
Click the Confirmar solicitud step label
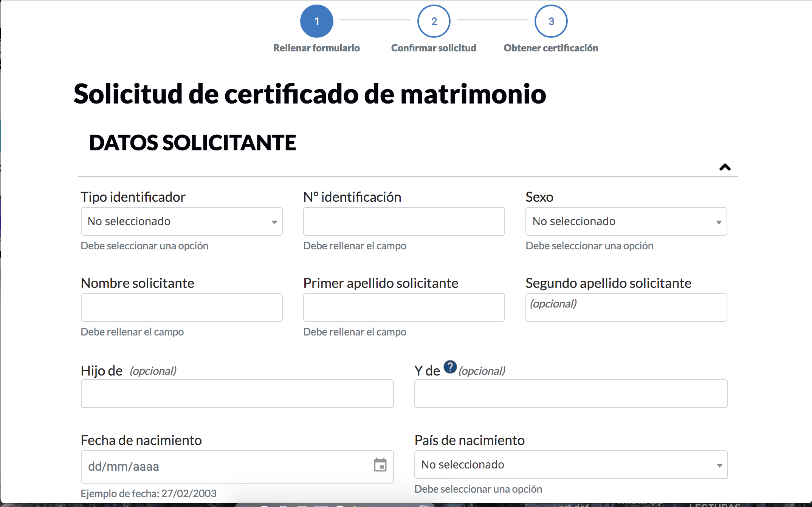click(x=434, y=48)
